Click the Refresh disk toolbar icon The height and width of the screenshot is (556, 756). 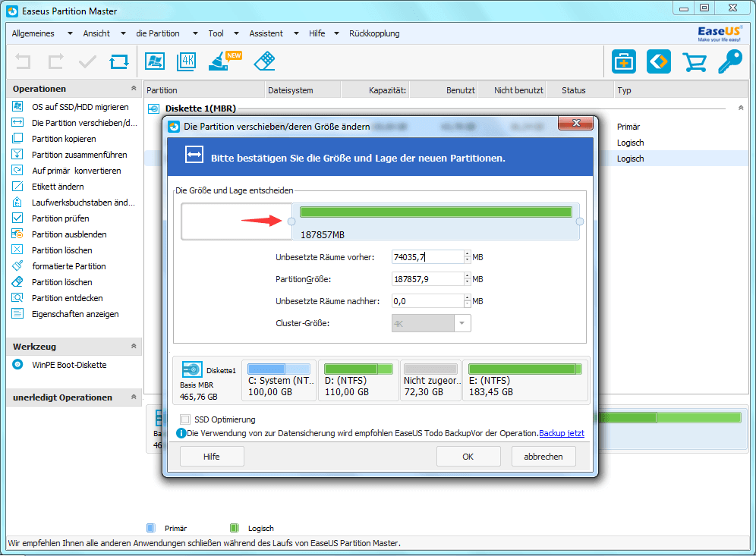(119, 61)
